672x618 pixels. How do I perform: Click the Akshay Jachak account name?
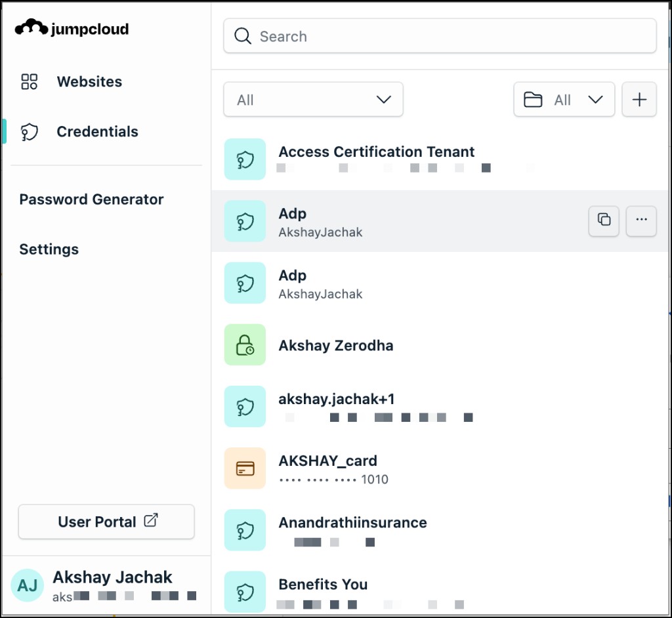(112, 577)
